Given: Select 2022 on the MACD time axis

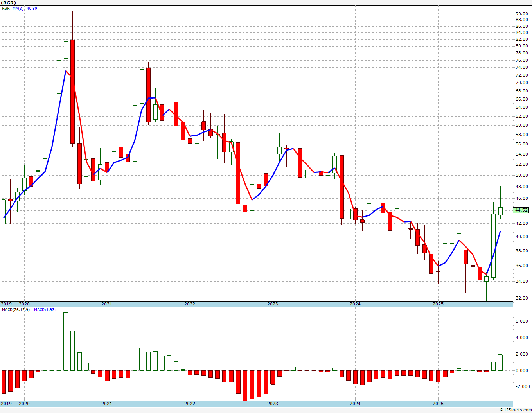Looking at the screenshot, I should tap(190, 403).
